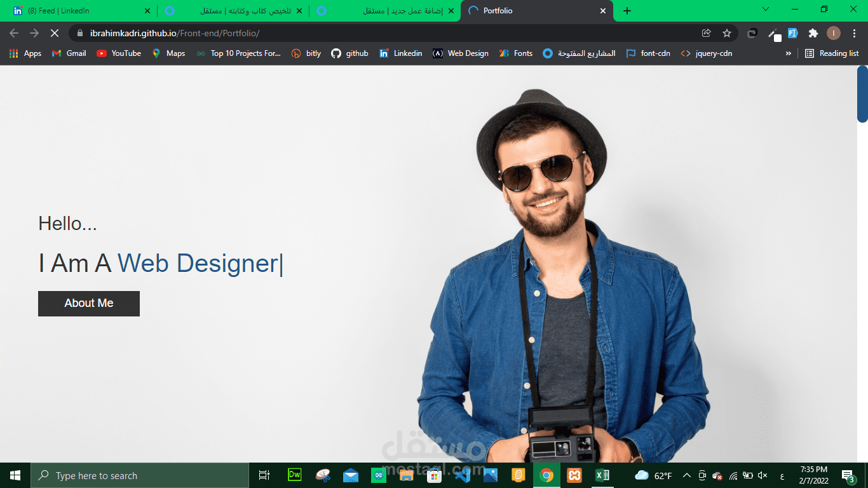Click the page vertical scrollbar thumb

[x=862, y=94]
